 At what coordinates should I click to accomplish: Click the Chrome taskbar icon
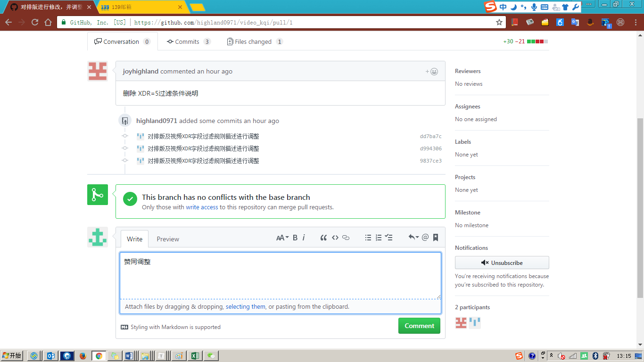click(x=99, y=356)
